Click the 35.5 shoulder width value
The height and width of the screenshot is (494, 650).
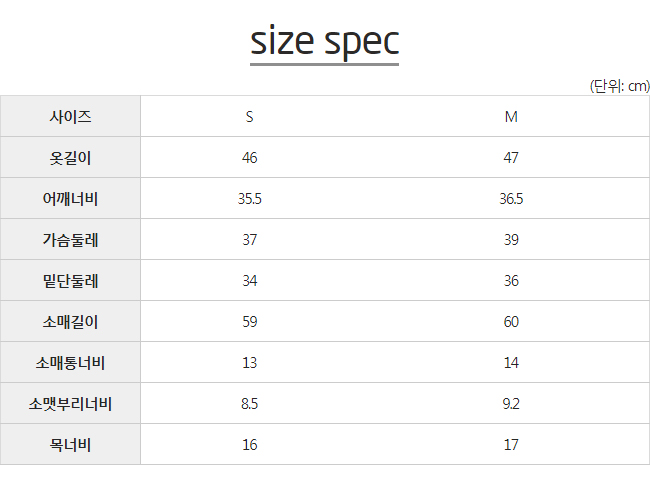point(250,199)
